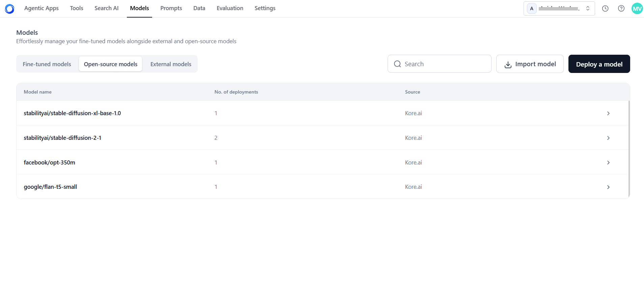644x282 pixels.
Task: Click the import download arrow icon
Action: [x=508, y=65]
